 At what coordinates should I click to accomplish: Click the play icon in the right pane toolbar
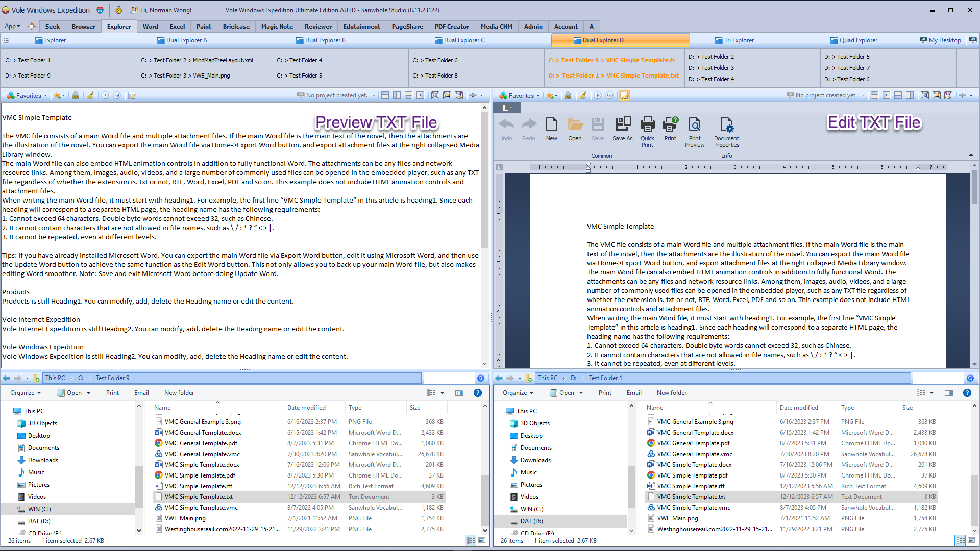coord(598,95)
